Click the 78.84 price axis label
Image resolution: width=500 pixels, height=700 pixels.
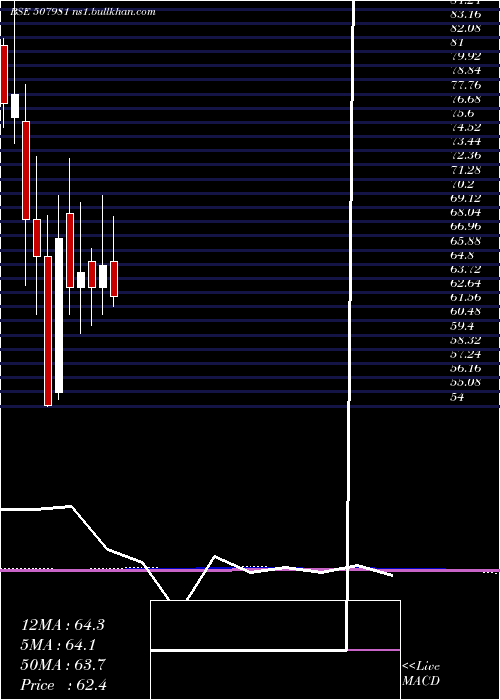coord(466,71)
